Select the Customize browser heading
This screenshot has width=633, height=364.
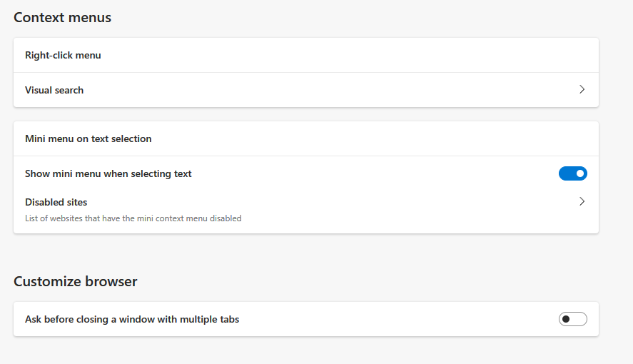76,281
